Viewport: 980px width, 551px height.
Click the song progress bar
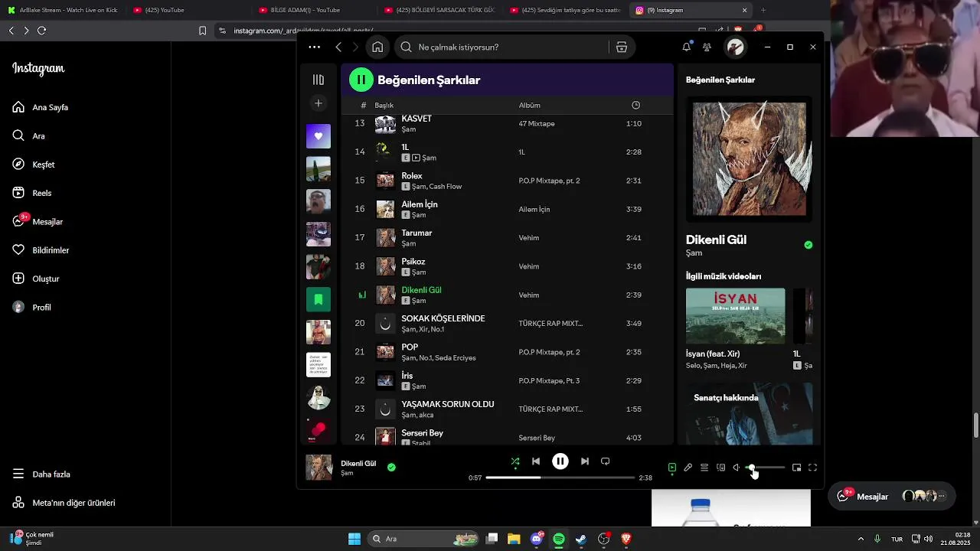click(x=560, y=478)
